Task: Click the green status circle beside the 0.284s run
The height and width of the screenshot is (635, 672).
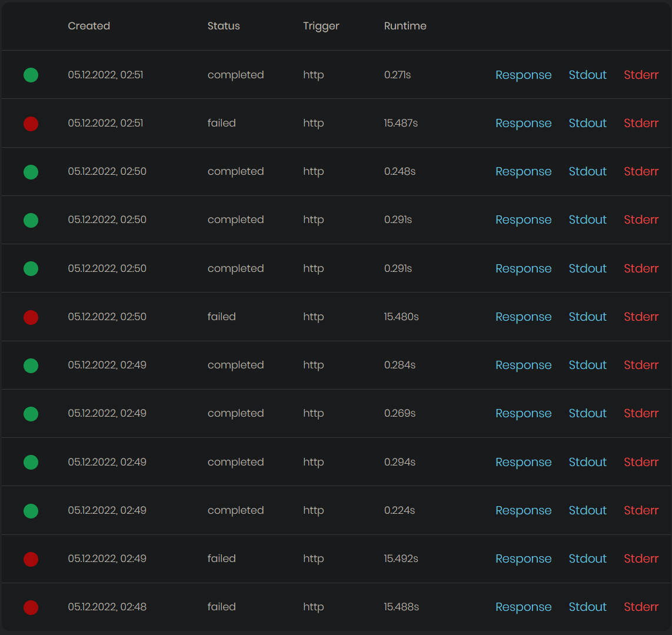Action: point(31,365)
